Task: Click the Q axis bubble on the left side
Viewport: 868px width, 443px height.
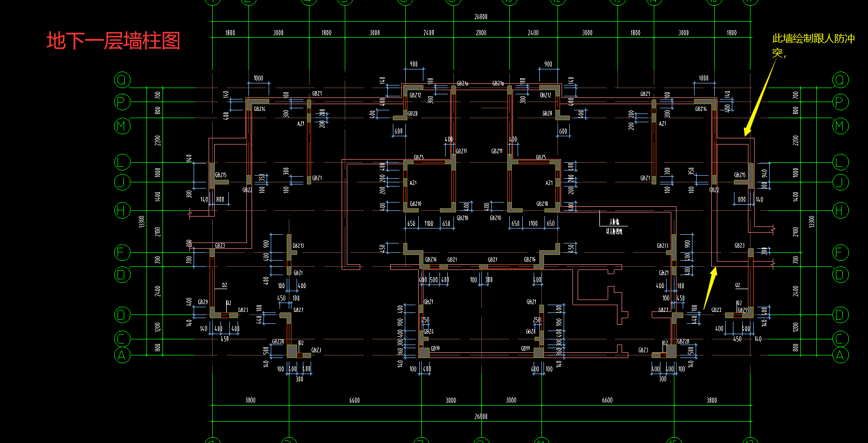Action: [122, 80]
